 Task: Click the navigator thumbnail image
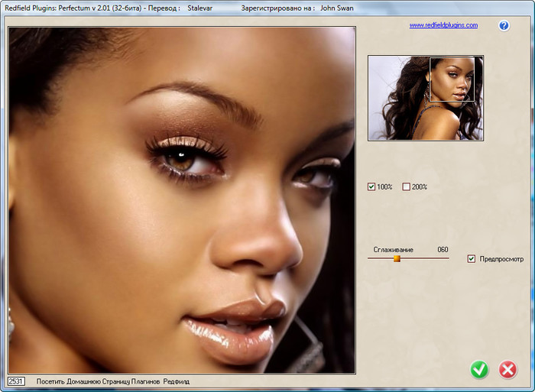[x=426, y=99]
